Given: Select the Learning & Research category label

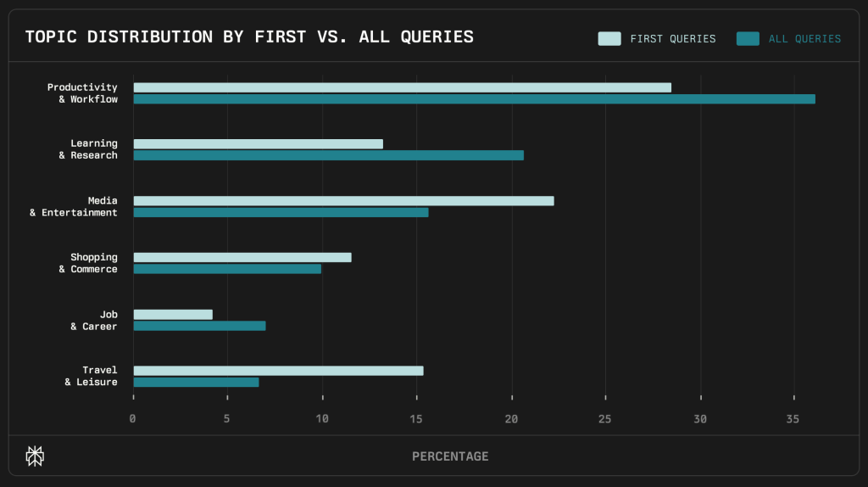Looking at the screenshot, I should coord(88,149).
